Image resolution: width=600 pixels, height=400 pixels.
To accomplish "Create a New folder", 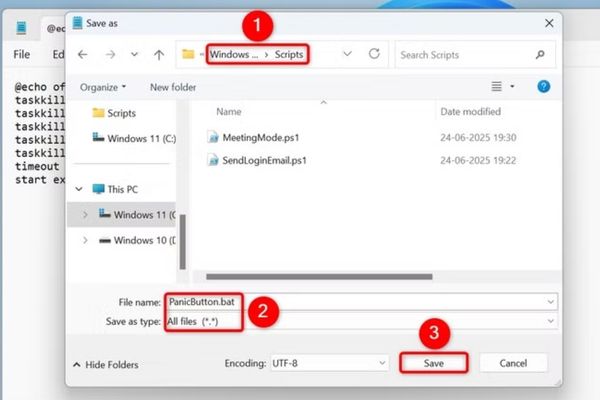I will 173,87.
